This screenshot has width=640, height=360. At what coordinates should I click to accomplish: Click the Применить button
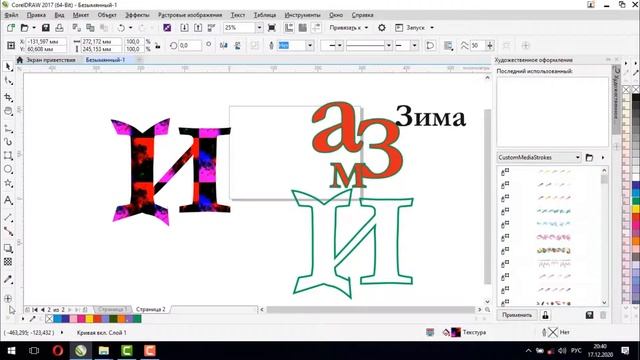[x=517, y=315]
